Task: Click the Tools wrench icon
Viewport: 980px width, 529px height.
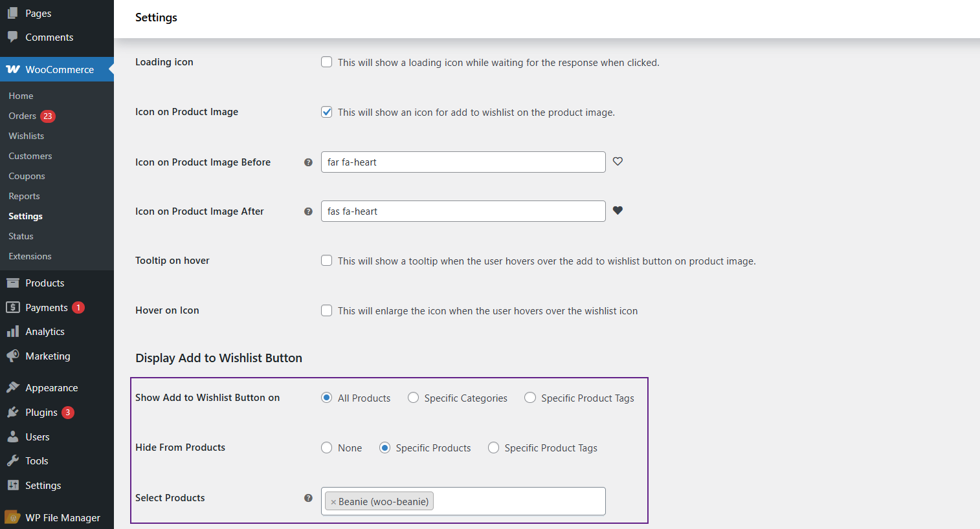Action: [12, 460]
